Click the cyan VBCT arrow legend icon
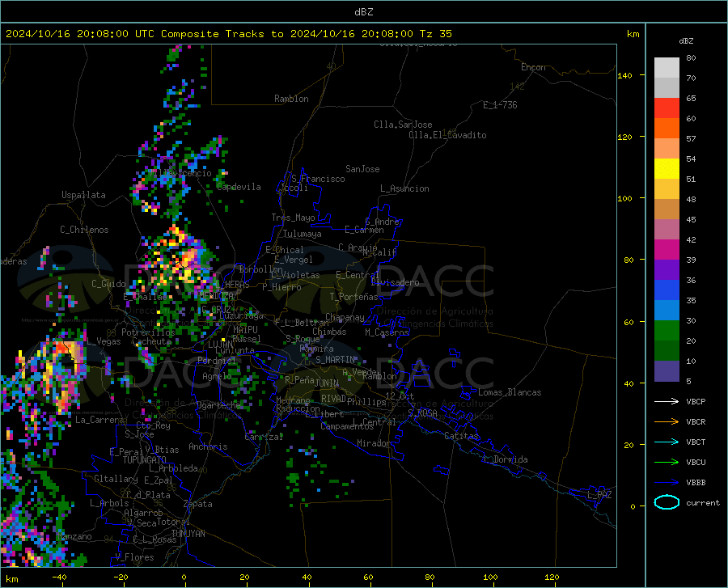This screenshot has height=588, width=728. click(x=667, y=442)
